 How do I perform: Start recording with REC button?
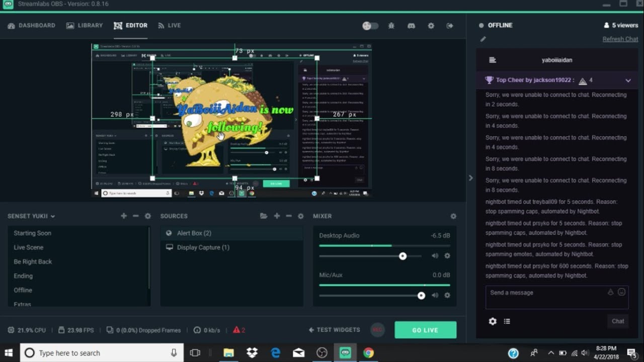pyautogui.click(x=377, y=330)
